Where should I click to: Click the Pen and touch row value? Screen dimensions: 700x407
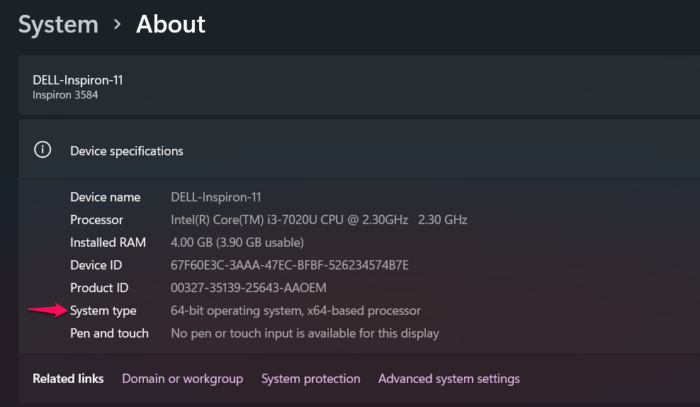coord(305,334)
